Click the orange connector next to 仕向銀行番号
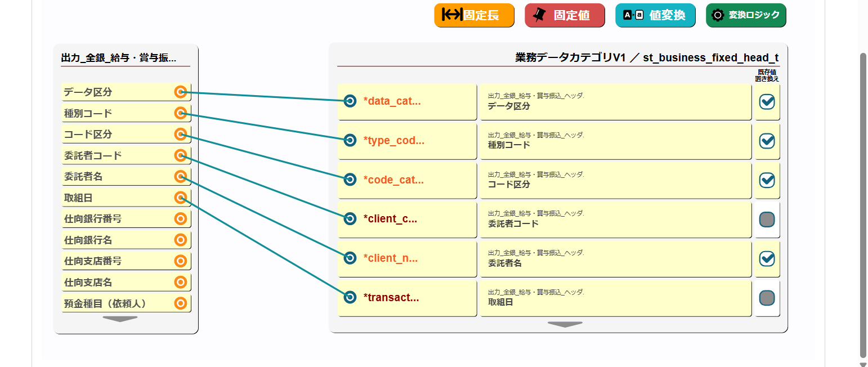 (180, 219)
